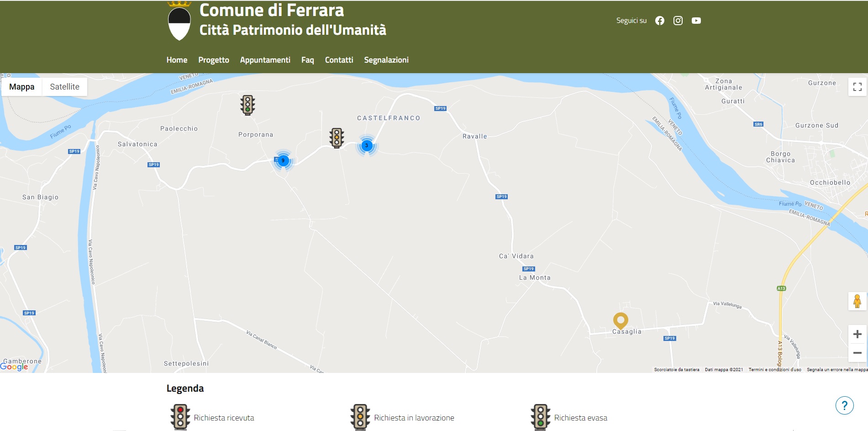The height and width of the screenshot is (431, 868).
Task: Open the Instagram profile icon
Action: pos(678,21)
